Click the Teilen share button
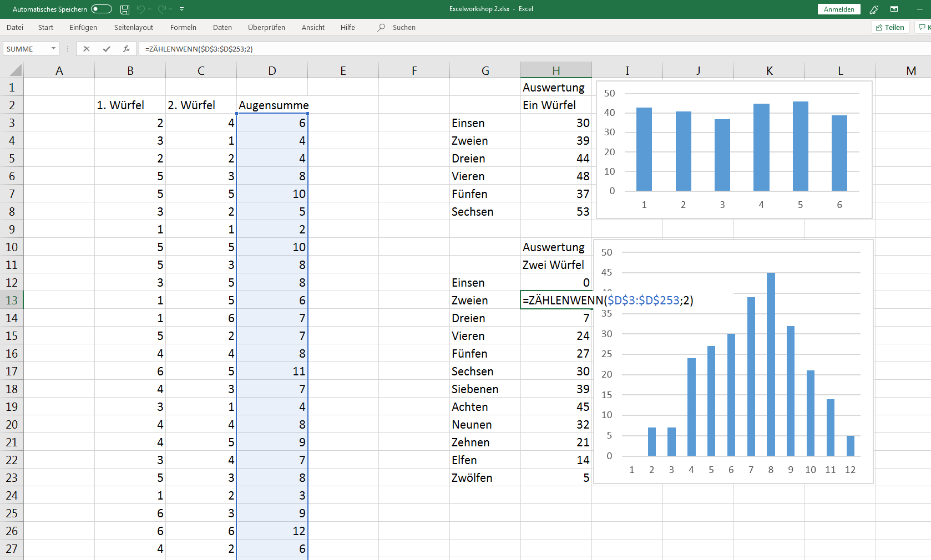Viewport: 931px width, 560px height. pyautogui.click(x=890, y=27)
